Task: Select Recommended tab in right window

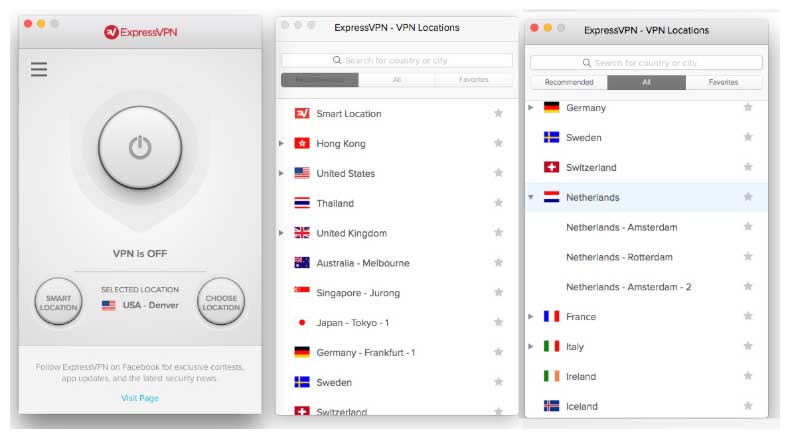Action: pos(569,82)
